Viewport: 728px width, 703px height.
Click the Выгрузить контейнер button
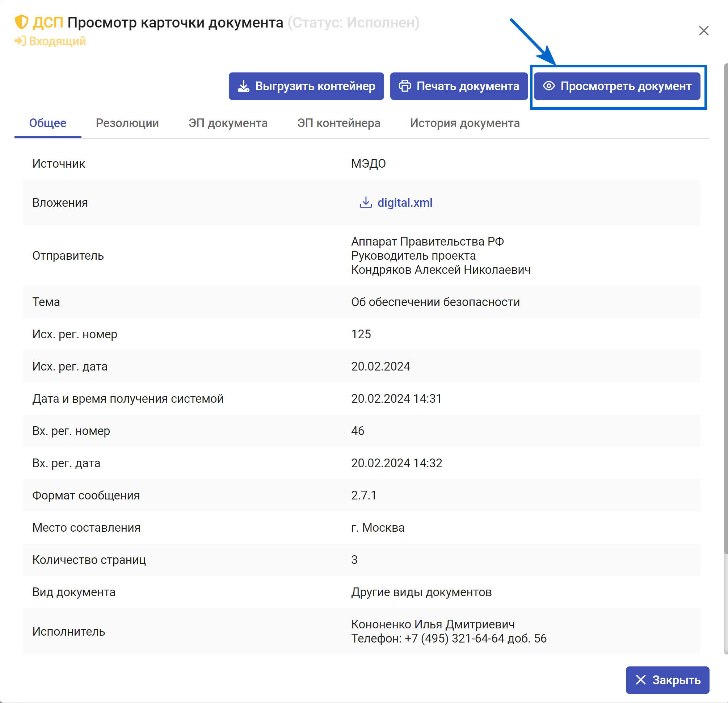pos(306,86)
